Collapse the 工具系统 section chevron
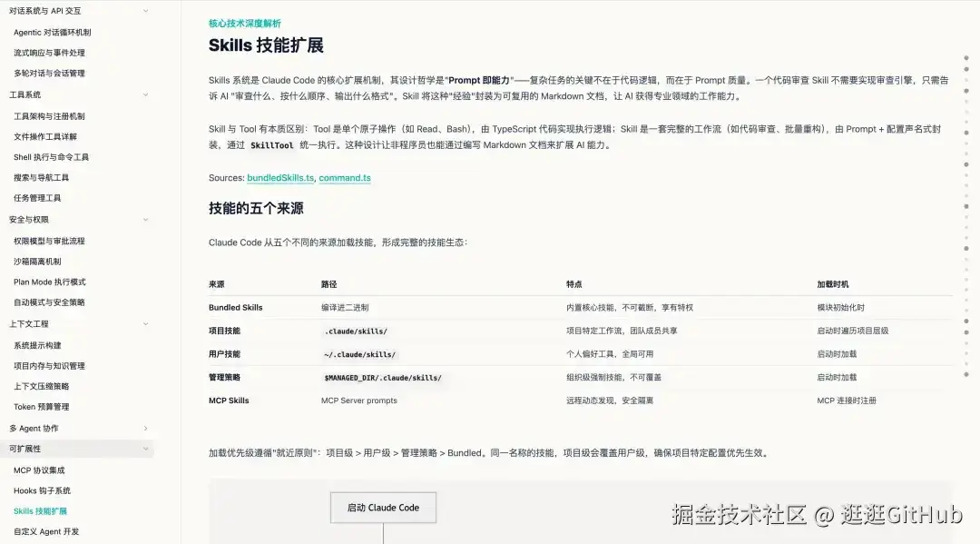The width and height of the screenshot is (980, 544). pyautogui.click(x=145, y=94)
